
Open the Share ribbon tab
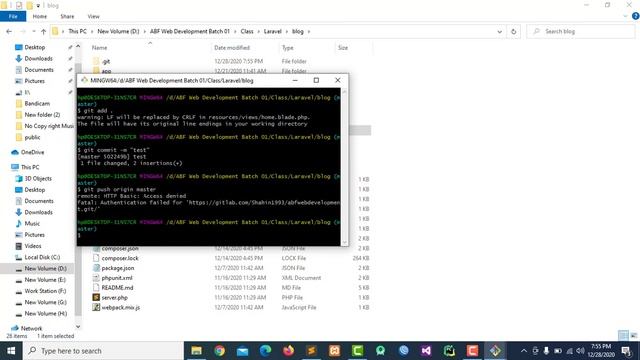tap(67, 16)
